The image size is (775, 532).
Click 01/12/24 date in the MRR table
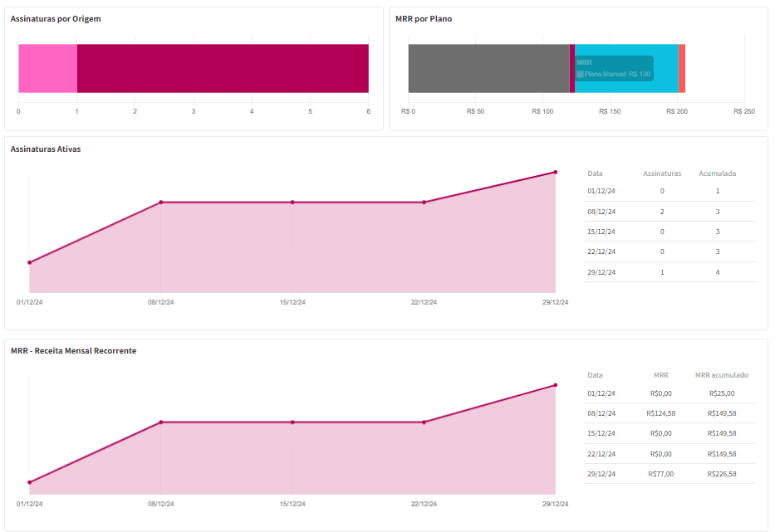click(x=601, y=393)
